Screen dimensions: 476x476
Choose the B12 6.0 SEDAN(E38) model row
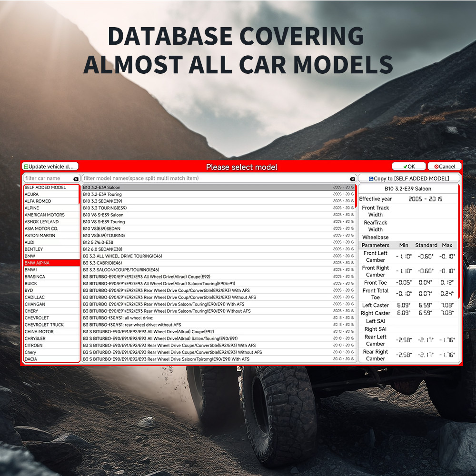click(104, 249)
